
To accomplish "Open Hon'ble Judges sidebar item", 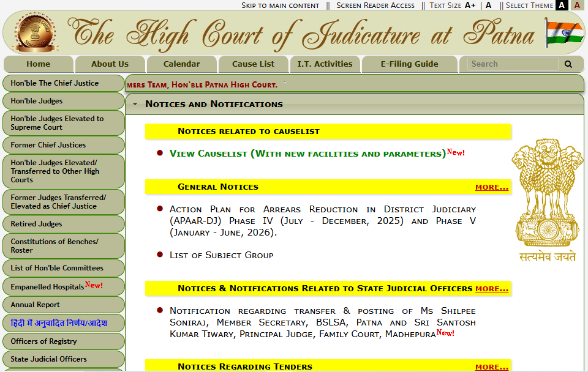I will [x=63, y=101].
